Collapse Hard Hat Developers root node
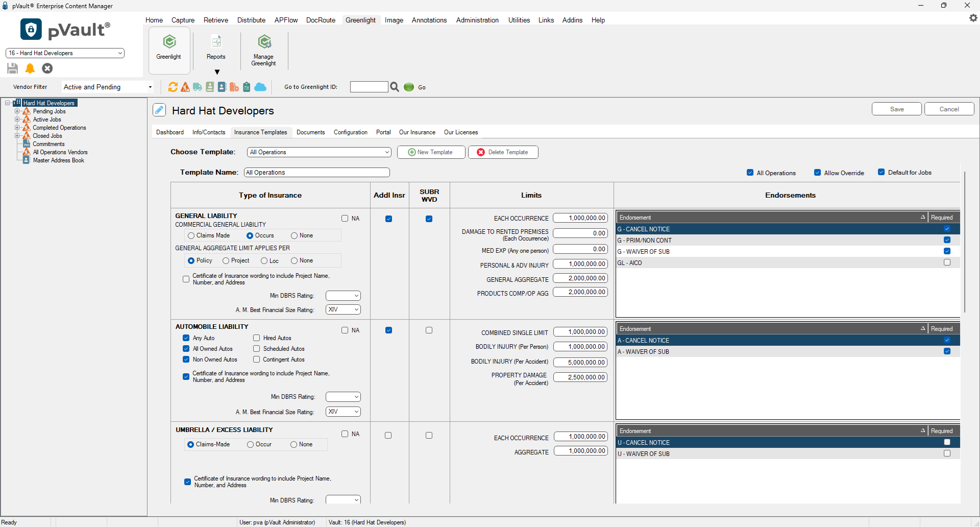The width and height of the screenshot is (980, 527). [x=8, y=103]
